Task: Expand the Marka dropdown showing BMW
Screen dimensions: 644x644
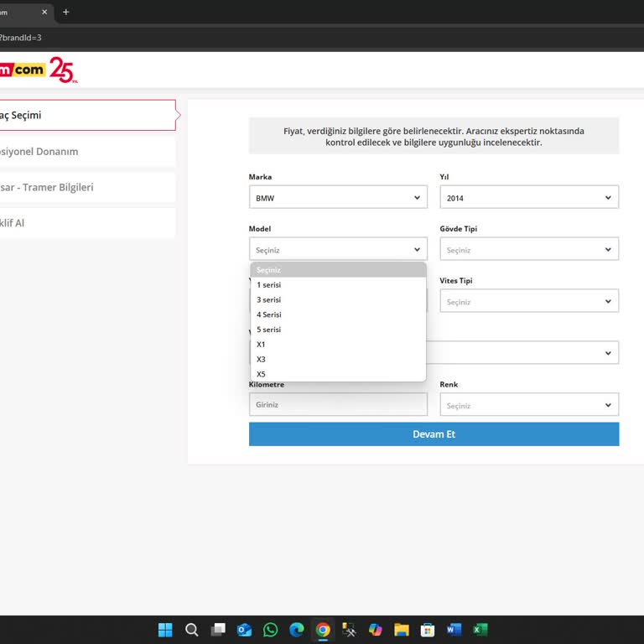Action: (338, 198)
